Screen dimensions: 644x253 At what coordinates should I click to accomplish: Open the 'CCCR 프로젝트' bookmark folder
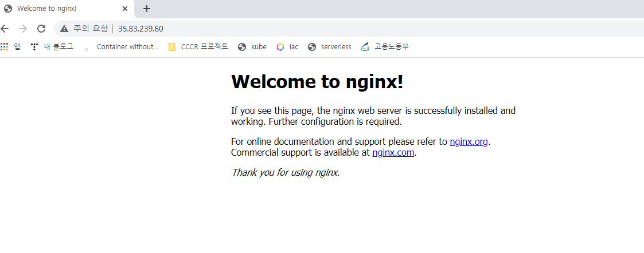[198, 47]
